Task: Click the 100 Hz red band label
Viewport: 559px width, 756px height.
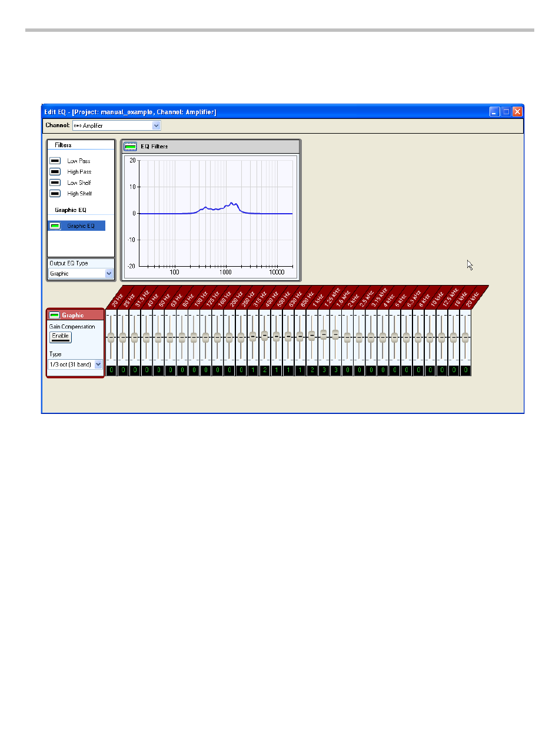Action: tap(201, 298)
